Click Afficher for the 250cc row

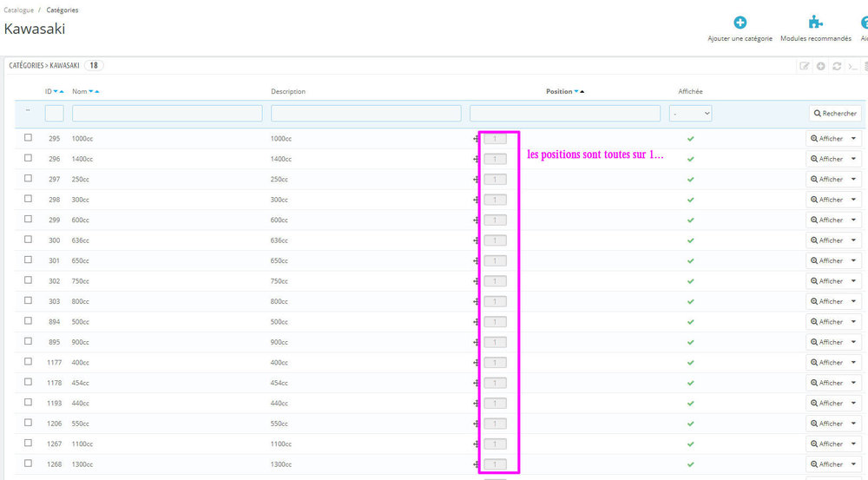[x=826, y=180]
